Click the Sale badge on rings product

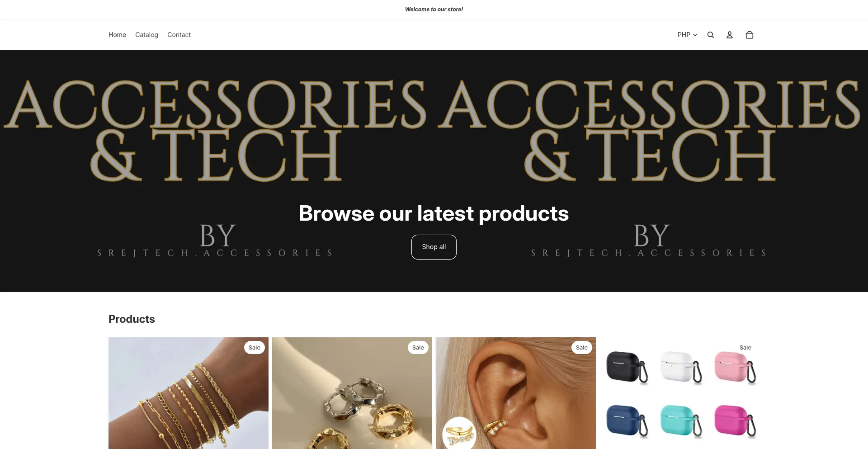click(418, 347)
